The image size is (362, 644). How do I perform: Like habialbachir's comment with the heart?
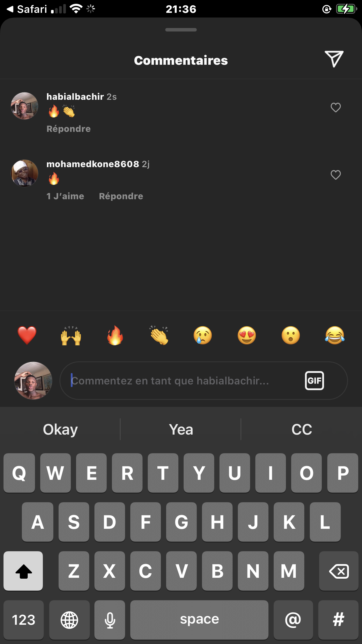point(335,107)
